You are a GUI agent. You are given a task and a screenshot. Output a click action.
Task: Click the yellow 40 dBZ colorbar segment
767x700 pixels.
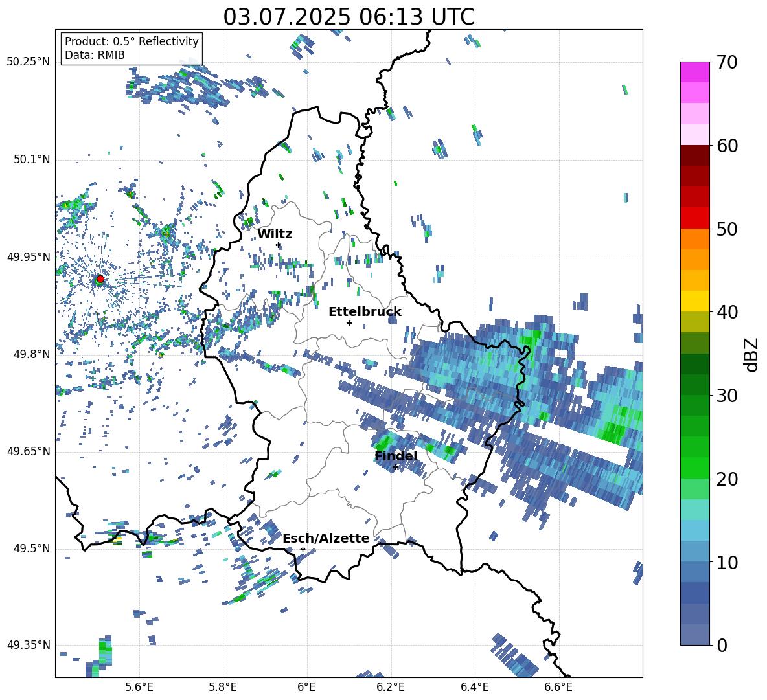[x=694, y=301]
